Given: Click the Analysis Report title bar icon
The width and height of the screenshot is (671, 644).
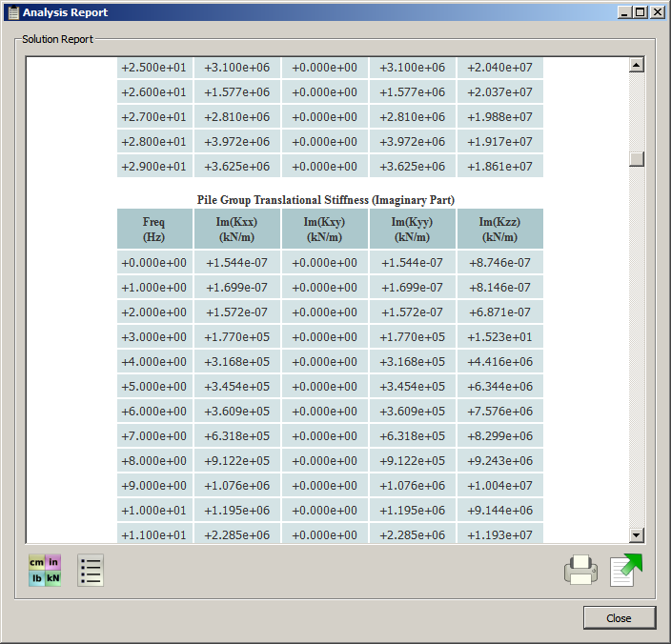Looking at the screenshot, I should coord(12,12).
